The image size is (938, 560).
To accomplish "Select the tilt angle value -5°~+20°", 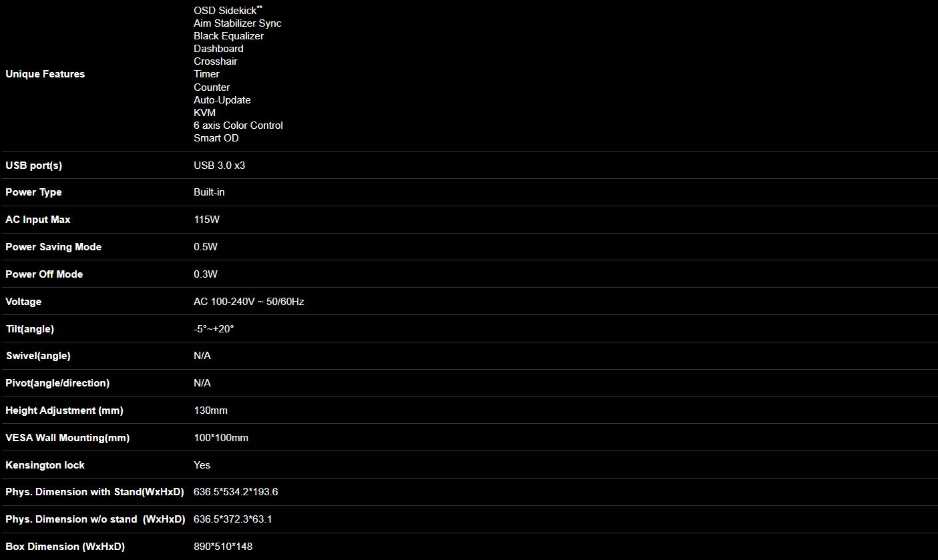I will [x=214, y=329].
